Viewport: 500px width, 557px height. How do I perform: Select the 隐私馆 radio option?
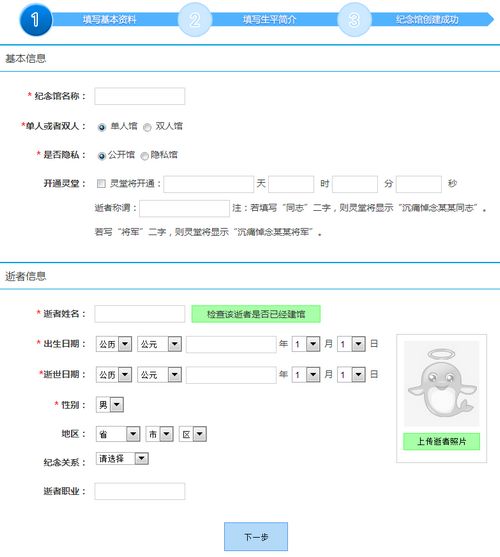[x=145, y=156]
